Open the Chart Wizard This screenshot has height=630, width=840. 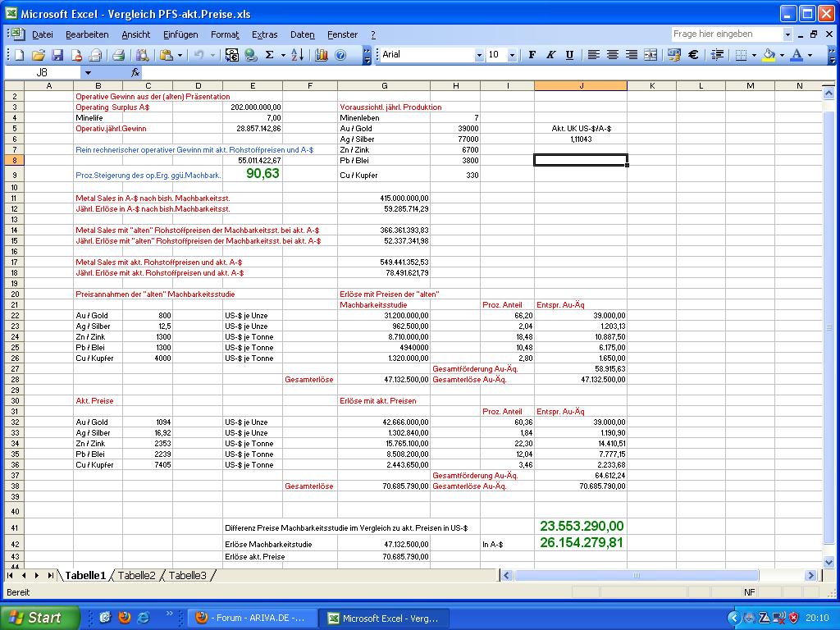(x=321, y=55)
